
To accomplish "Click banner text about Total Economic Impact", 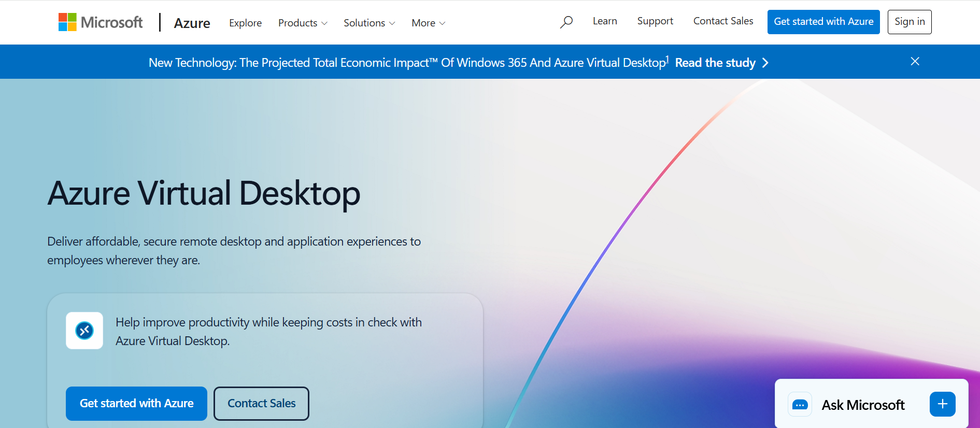I will point(409,63).
